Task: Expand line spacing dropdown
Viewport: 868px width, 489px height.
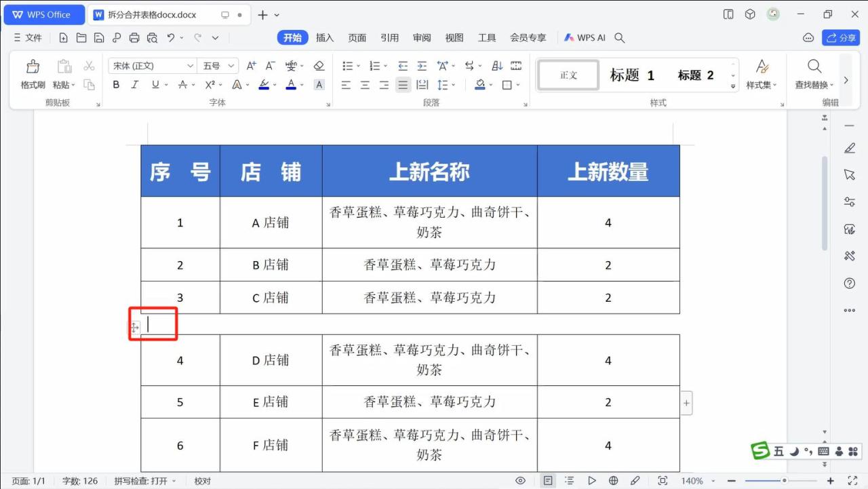Action: [453, 85]
